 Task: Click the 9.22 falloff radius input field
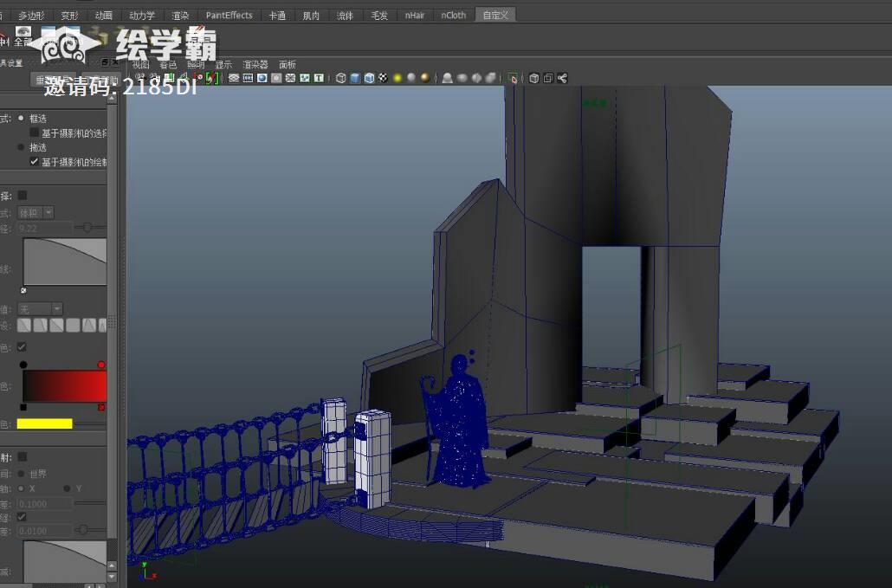coord(45,228)
